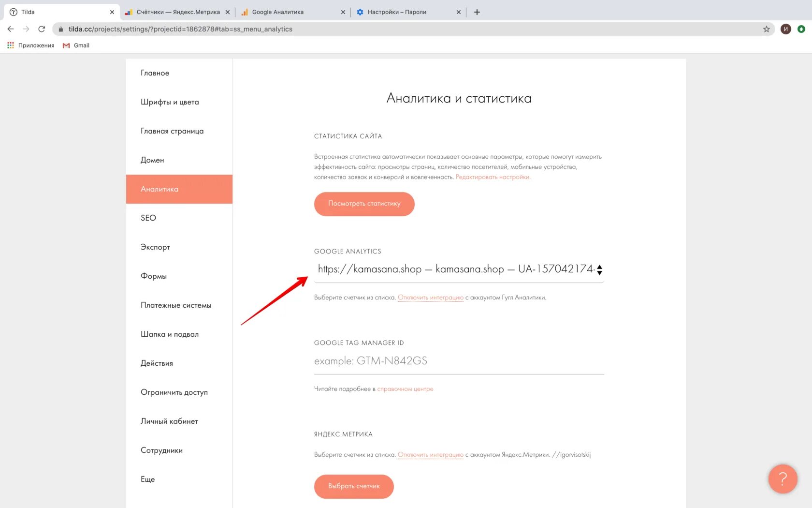This screenshot has height=508, width=812.
Task: Open the browser profile avatar
Action: click(786, 29)
